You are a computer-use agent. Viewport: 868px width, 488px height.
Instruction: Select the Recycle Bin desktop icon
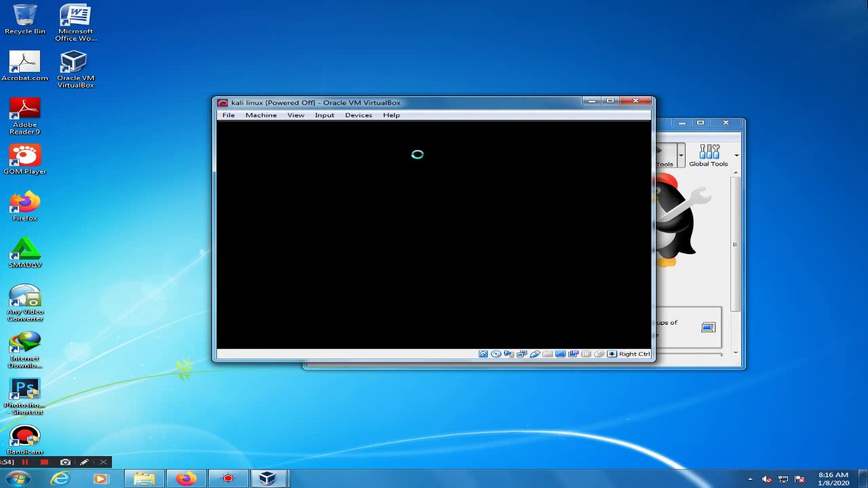click(25, 20)
